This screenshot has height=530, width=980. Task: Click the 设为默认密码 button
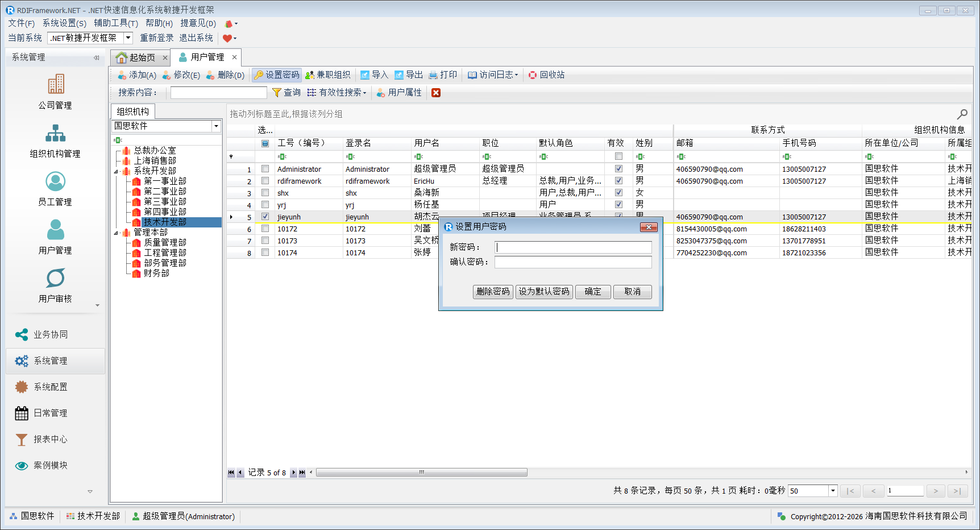point(544,292)
